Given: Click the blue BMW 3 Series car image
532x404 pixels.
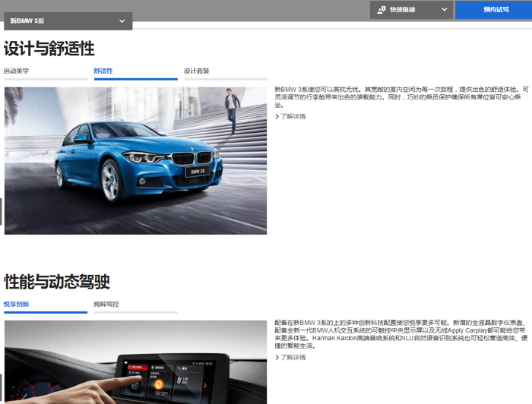Looking at the screenshot, I should click(x=136, y=161).
